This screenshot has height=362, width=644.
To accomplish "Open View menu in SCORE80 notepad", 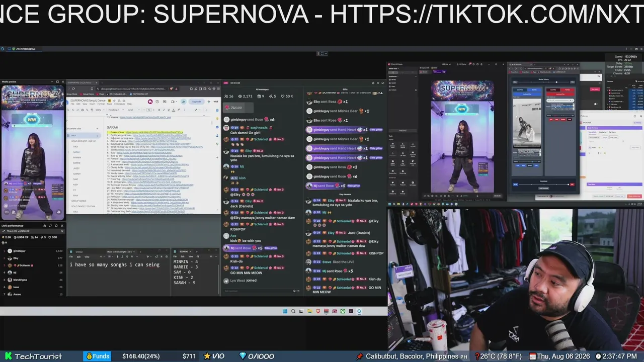I will coord(191,256).
